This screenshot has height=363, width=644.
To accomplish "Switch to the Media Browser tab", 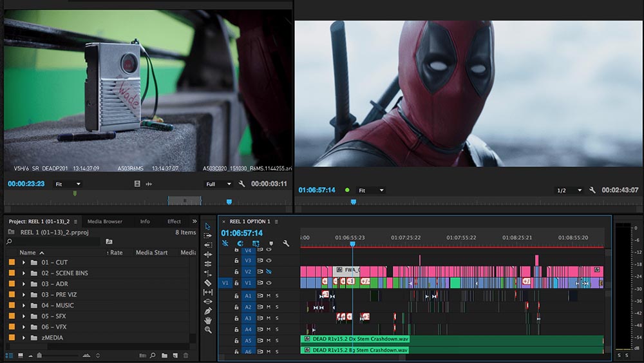I will (x=104, y=221).
